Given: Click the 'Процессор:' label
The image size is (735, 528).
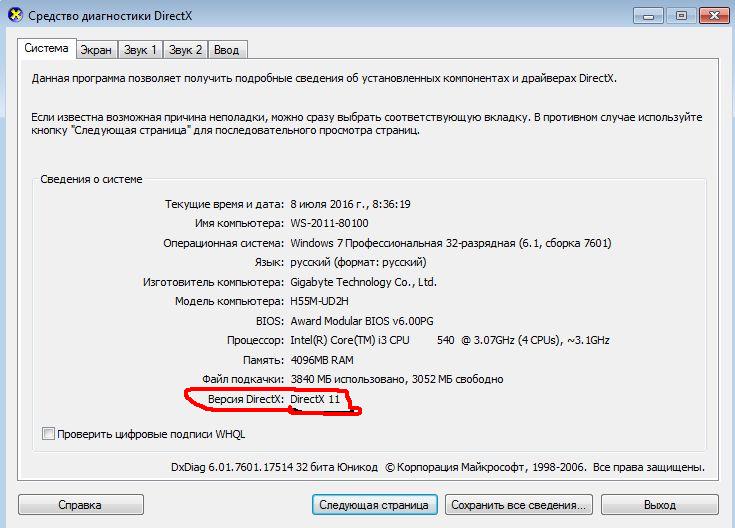Looking at the screenshot, I should click(x=255, y=340).
